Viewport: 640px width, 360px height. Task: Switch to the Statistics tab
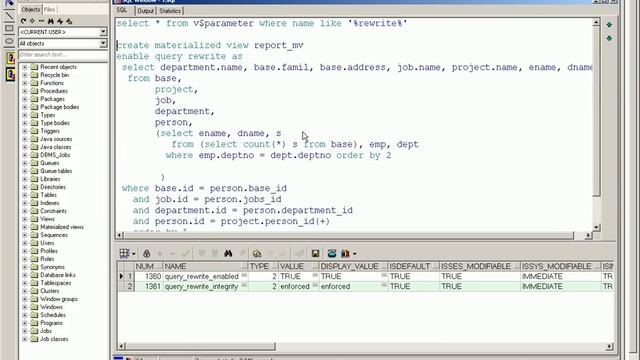(x=170, y=11)
